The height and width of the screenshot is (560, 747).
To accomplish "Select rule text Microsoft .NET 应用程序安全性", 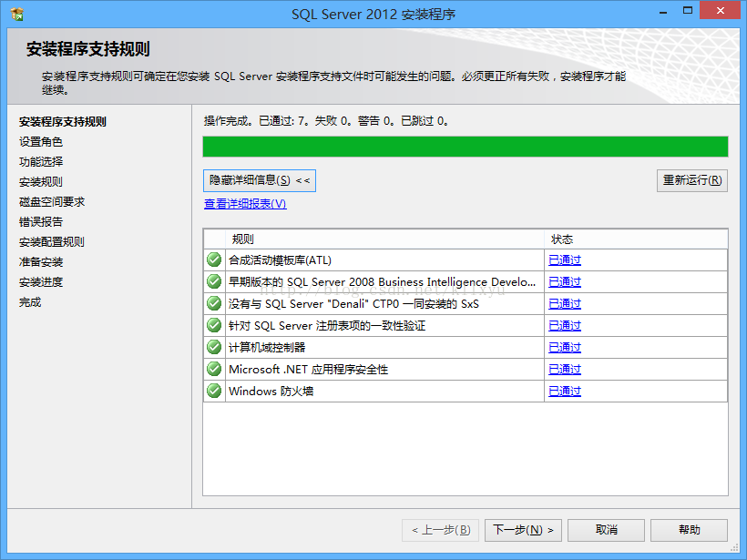I will pos(309,370).
